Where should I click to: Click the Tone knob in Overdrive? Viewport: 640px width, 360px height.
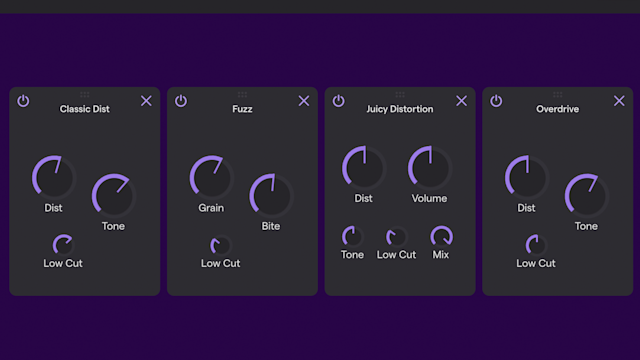pos(587,196)
